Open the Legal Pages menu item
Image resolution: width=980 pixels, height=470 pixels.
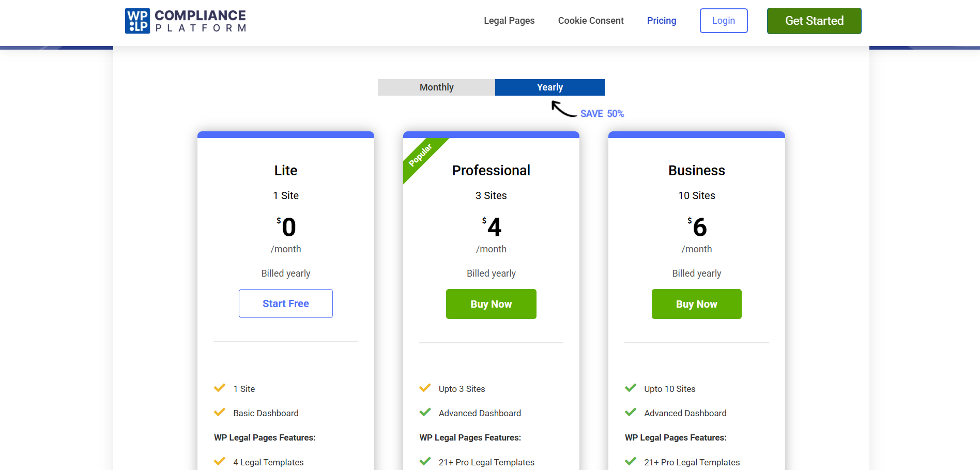[x=509, y=21]
